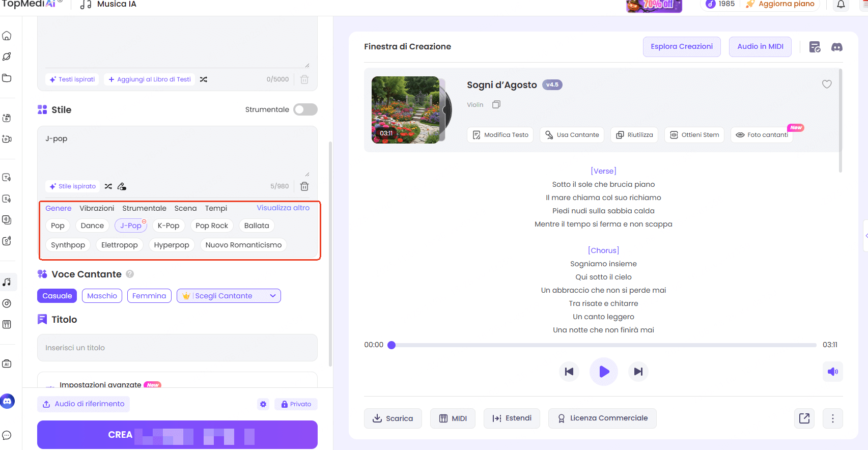Open the Discord bubble in left sidebar
Screen dimensions: 868x450
point(7,401)
